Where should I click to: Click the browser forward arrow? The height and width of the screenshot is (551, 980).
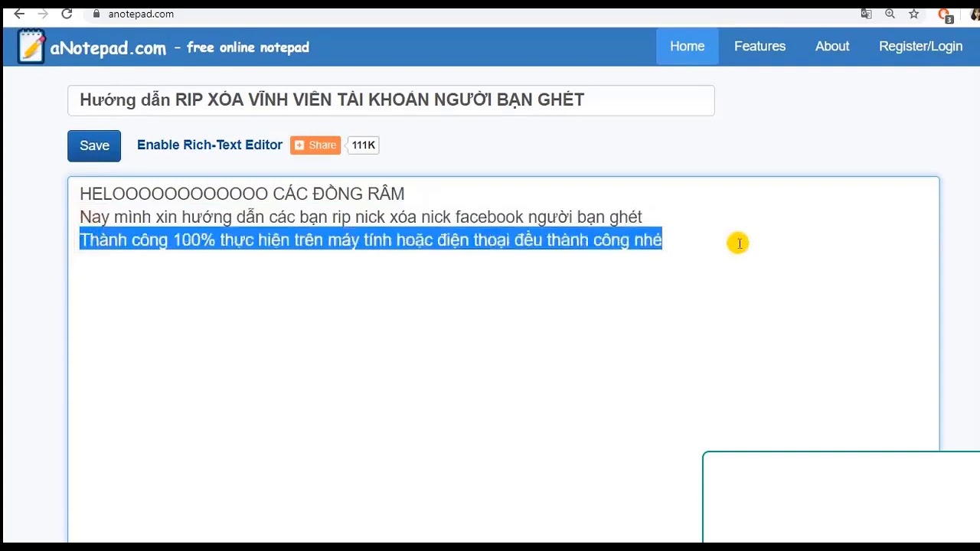pos(43,14)
